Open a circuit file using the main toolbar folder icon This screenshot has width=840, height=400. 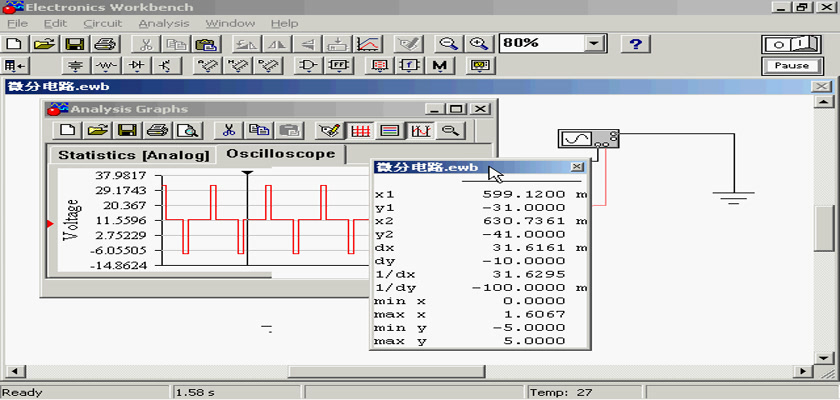[x=46, y=43]
